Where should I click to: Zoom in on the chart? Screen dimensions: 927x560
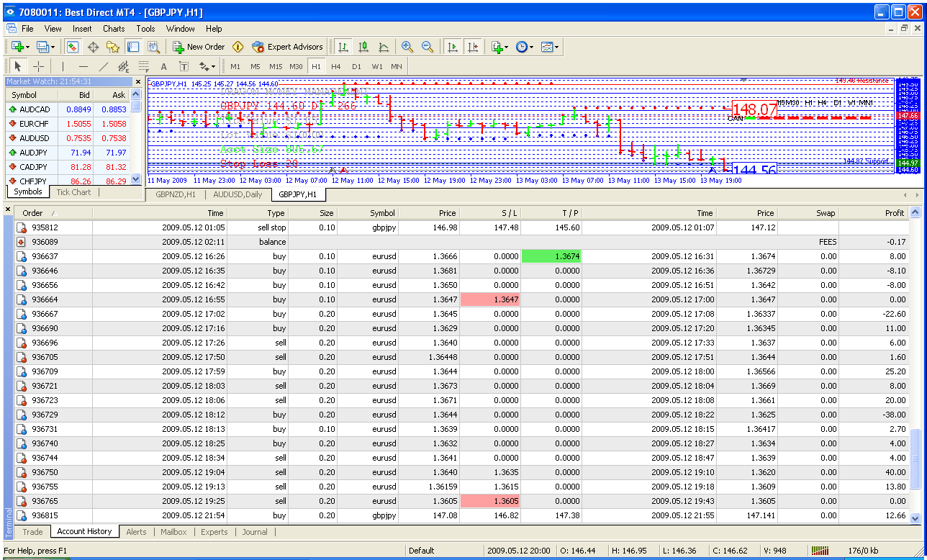407,46
